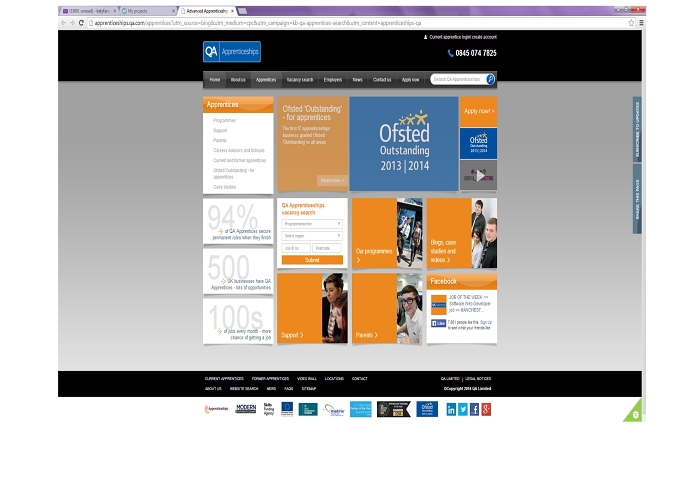Click the green corner gear icon

pyautogui.click(x=636, y=415)
